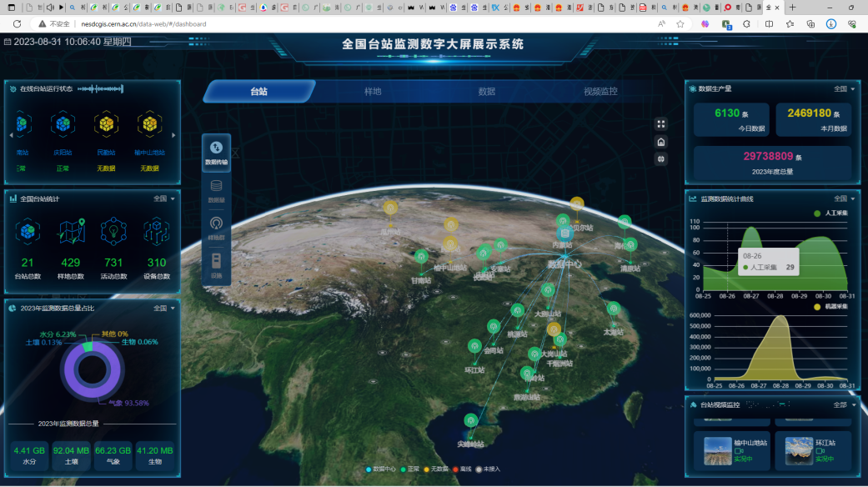Screen dimensions: 868x487
Task: Click the 活动总数 lightbulb icon
Action: coord(113,231)
